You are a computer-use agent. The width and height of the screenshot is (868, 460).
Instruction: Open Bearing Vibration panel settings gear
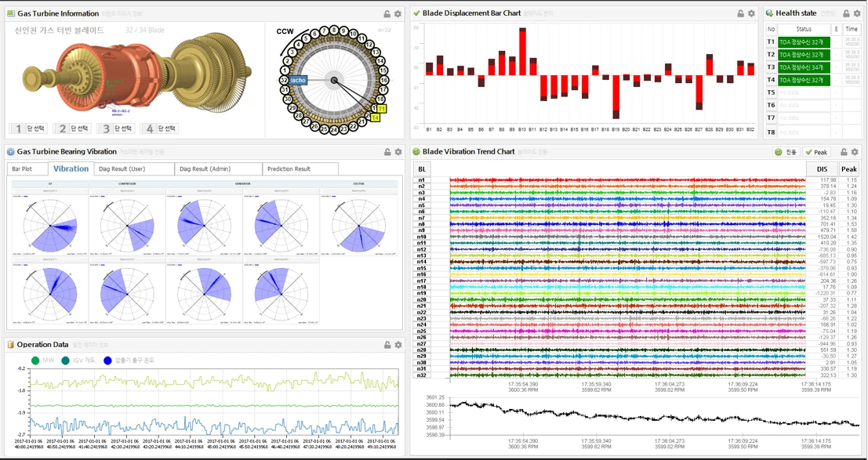398,152
